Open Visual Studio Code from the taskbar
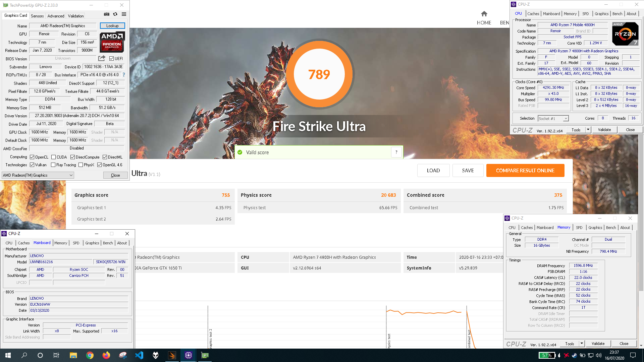This screenshot has height=362, width=644. point(139,355)
